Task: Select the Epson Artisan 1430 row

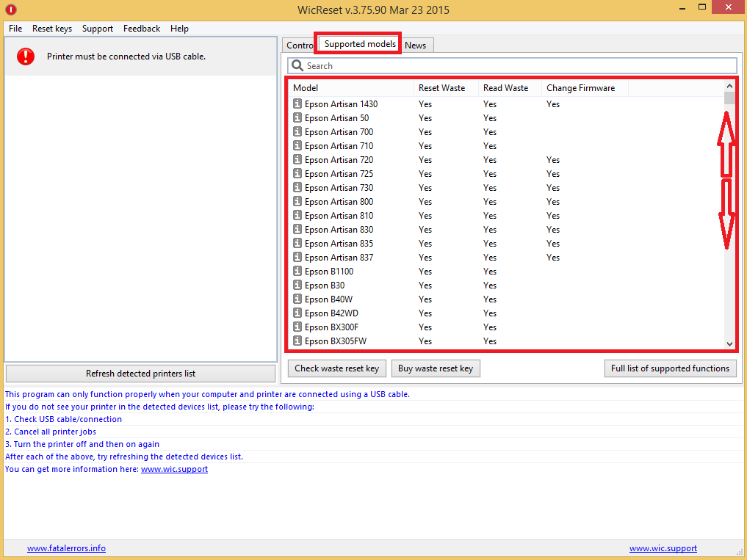Action: point(506,103)
